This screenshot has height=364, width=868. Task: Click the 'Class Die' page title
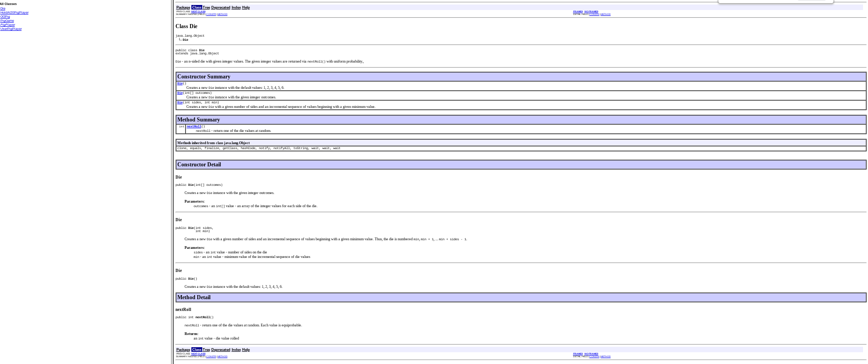186,26
